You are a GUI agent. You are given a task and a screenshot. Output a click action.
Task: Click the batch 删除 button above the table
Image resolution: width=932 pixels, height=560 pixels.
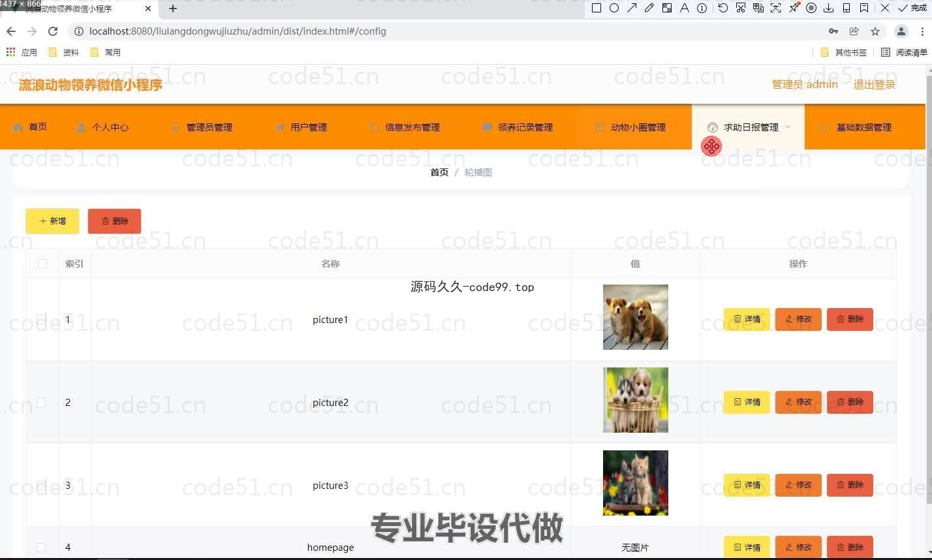pos(114,221)
